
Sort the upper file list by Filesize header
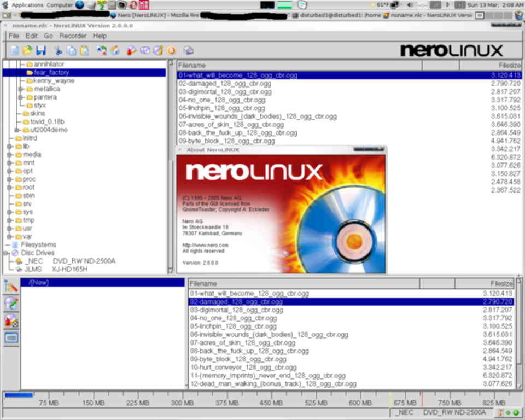pyautogui.click(x=490, y=65)
